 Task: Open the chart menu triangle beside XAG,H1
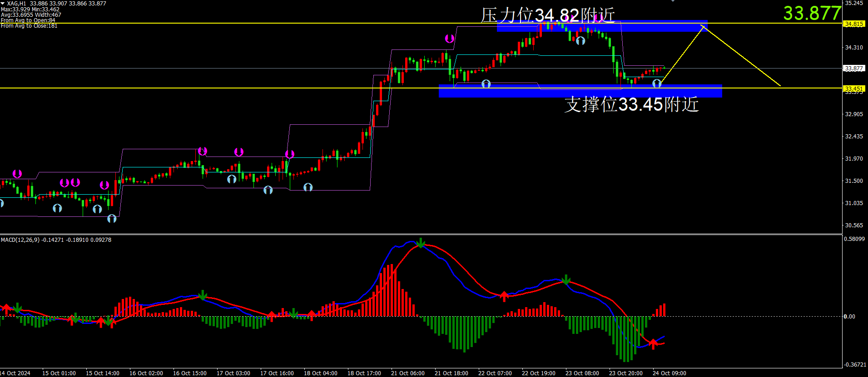click(x=3, y=3)
